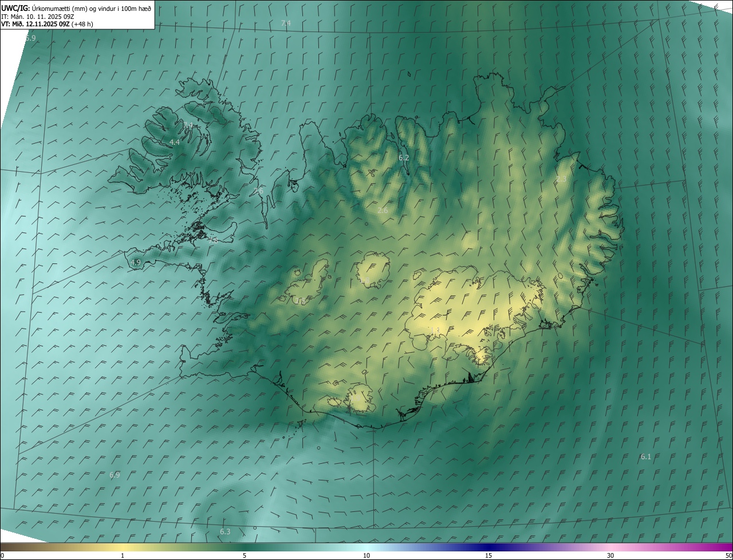Click the 1 tick label on the color scale
The width and height of the screenshot is (733, 560).
(x=123, y=556)
